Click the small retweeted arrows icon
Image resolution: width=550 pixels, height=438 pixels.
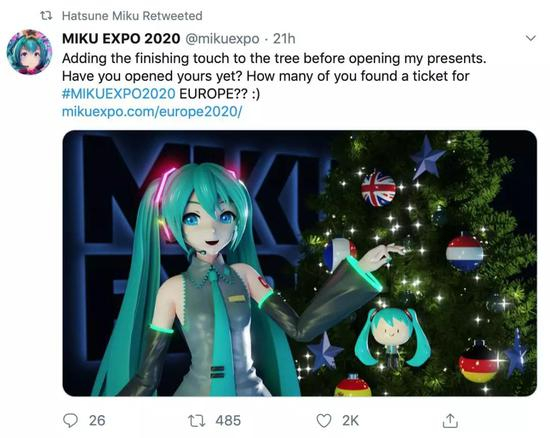click(46, 15)
